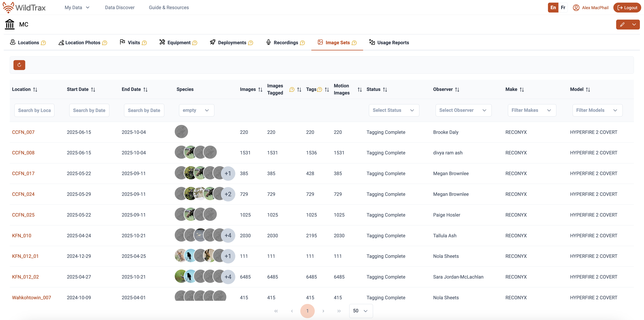This screenshot has height=320, width=644.
Task: Click the pencil edit icon for MC
Action: 622,24
